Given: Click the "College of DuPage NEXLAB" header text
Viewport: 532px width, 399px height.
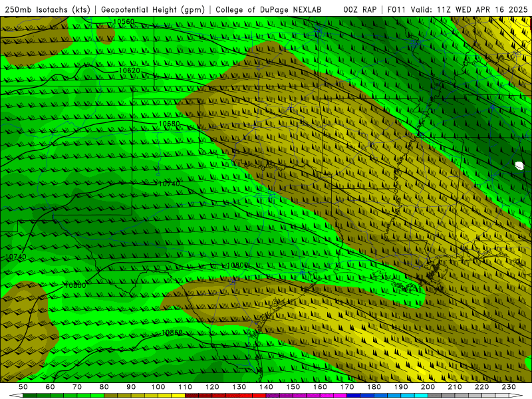Looking at the screenshot, I should pyautogui.click(x=269, y=9).
